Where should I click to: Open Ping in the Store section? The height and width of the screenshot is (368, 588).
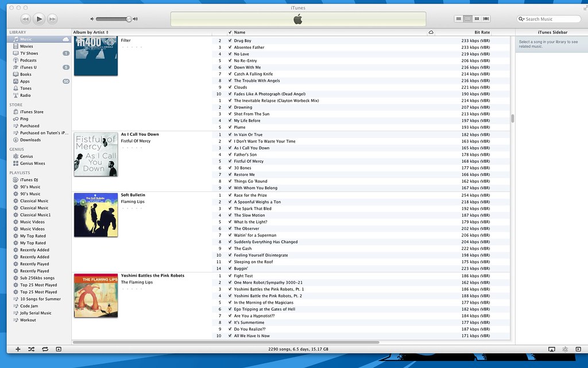pyautogui.click(x=24, y=118)
